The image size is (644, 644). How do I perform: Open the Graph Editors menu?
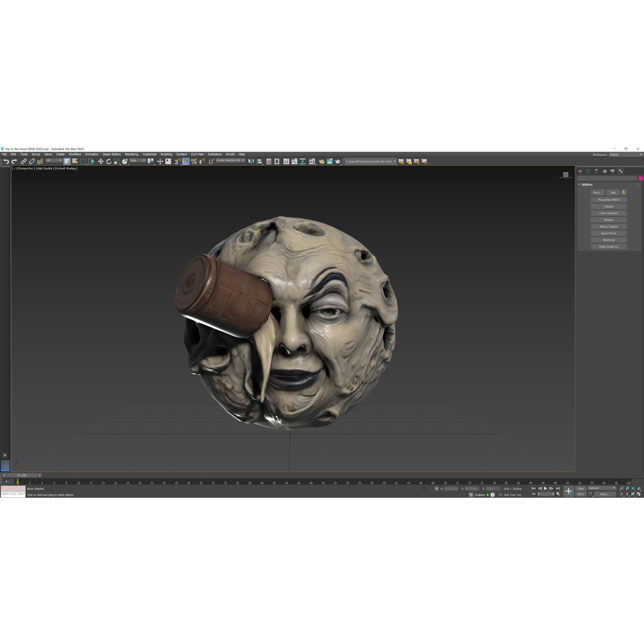pos(112,154)
